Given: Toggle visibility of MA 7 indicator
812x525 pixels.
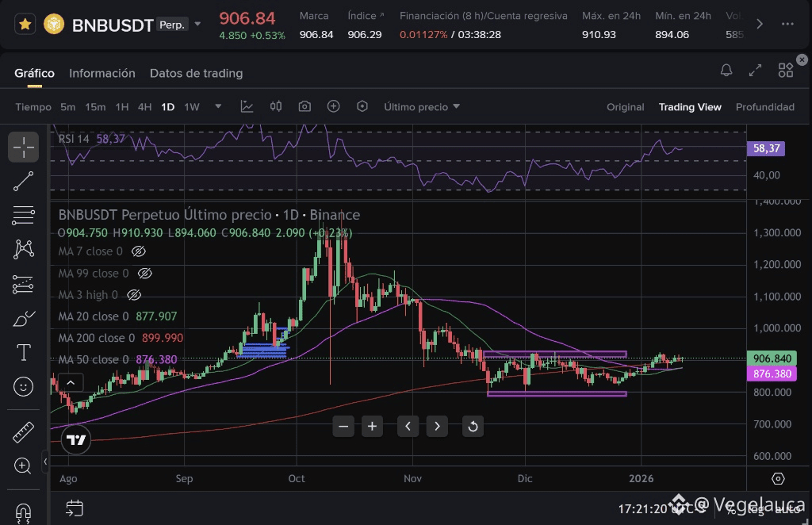Looking at the screenshot, I should tap(139, 251).
